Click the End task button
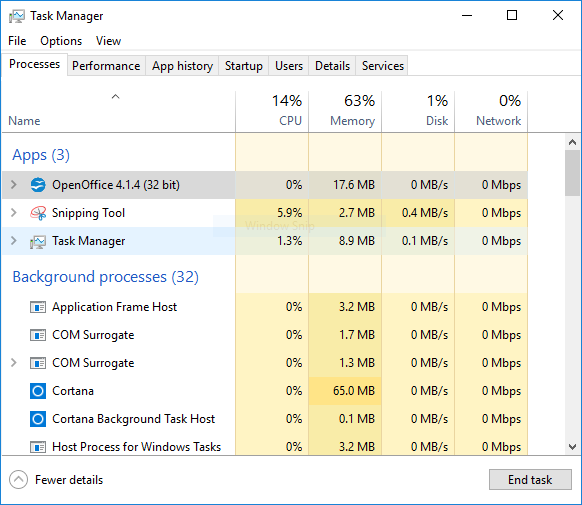 point(530,480)
